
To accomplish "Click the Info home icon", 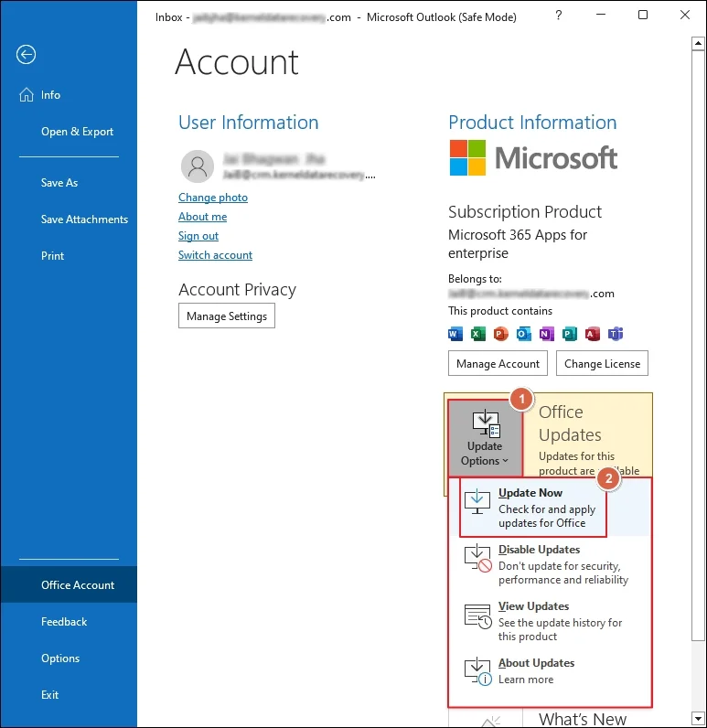I will [27, 95].
